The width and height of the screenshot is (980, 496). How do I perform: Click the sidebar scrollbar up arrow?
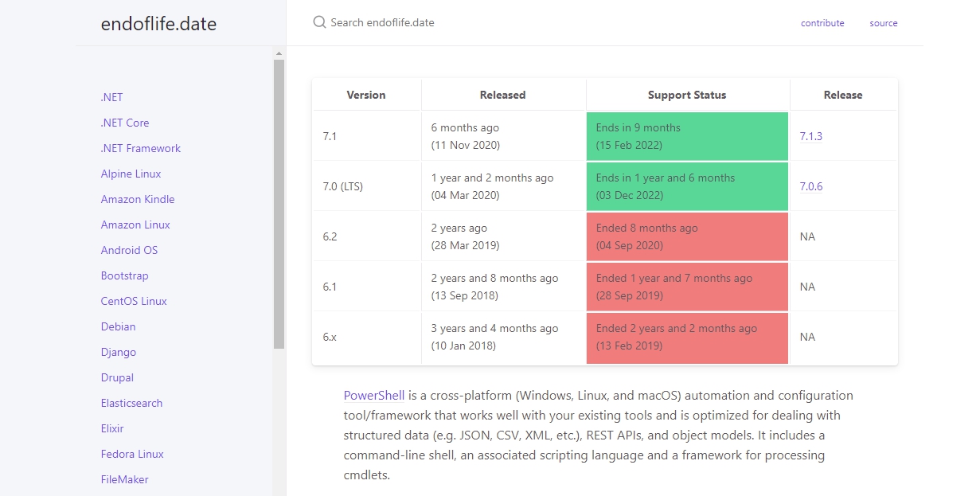point(279,53)
